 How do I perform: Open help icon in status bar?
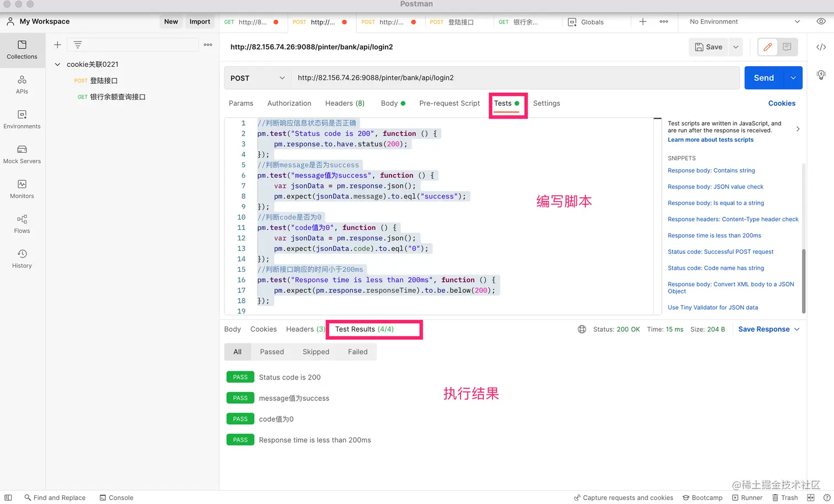827,497
